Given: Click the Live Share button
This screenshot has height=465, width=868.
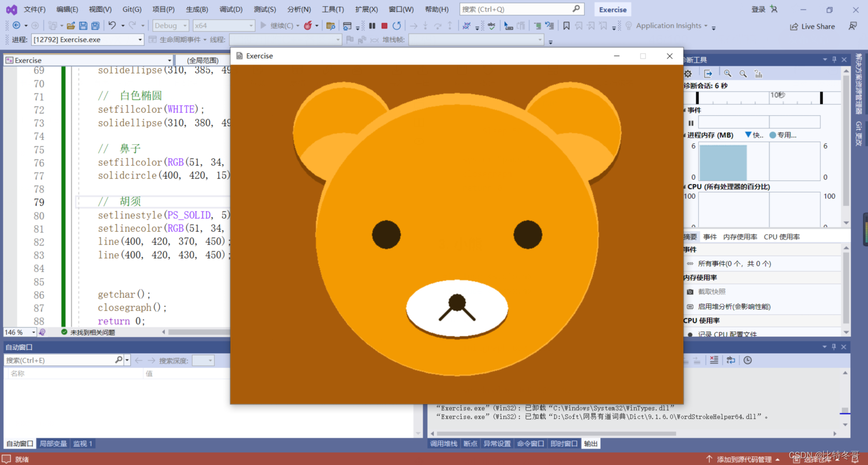Looking at the screenshot, I should pyautogui.click(x=812, y=26).
